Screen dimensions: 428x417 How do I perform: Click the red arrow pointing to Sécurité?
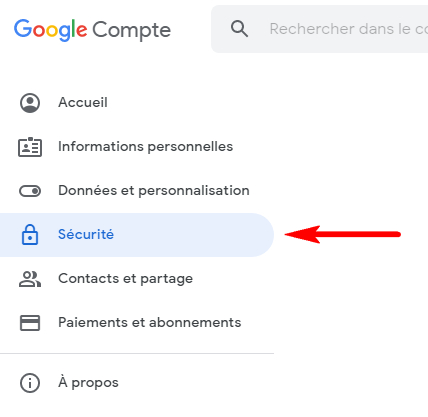click(x=343, y=234)
